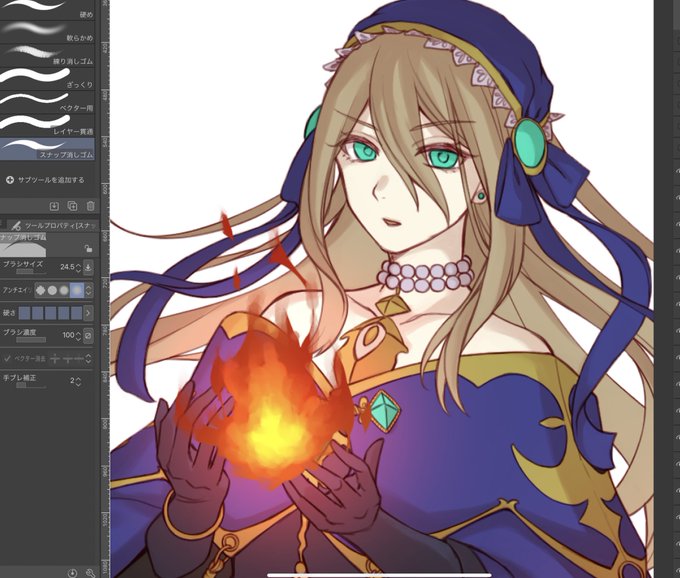The height and width of the screenshot is (578, 680).
Task: Select the ざっくり eraser sub tool
Action: click(47, 78)
